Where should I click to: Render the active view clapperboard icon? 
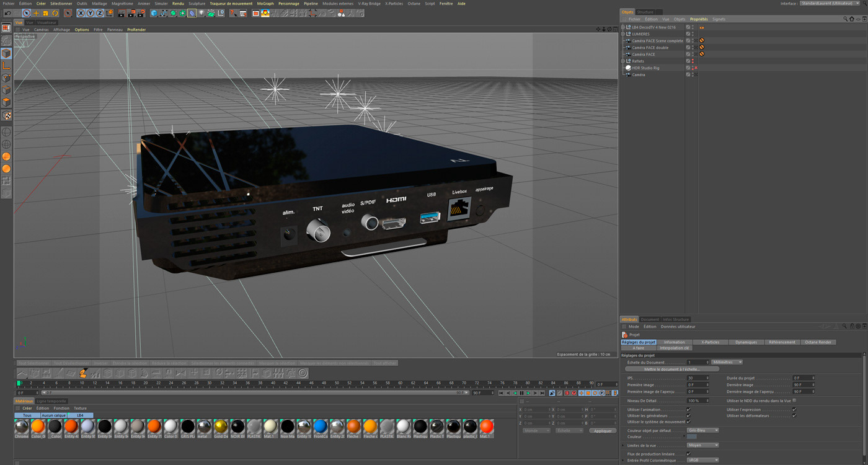(122, 13)
